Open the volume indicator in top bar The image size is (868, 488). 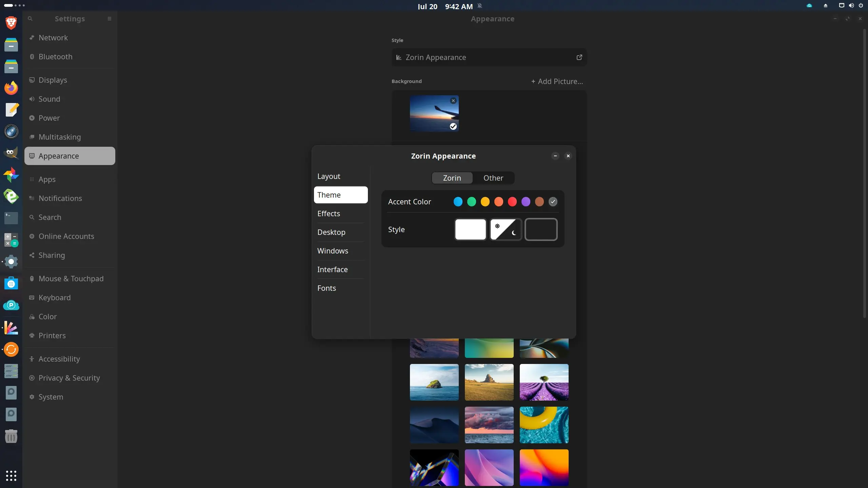tap(851, 5)
